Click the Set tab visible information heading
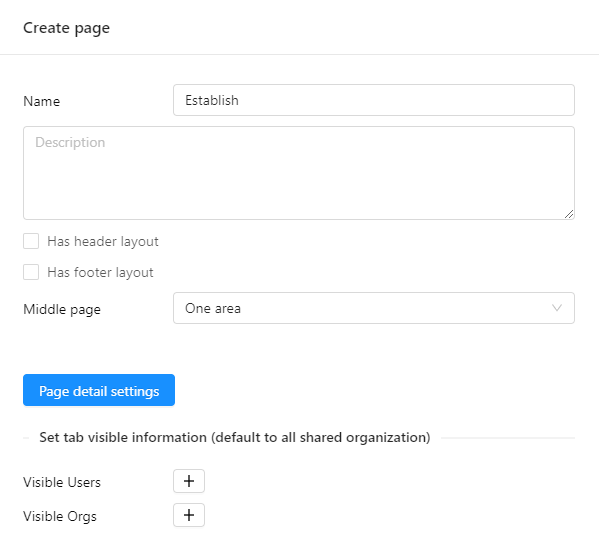This screenshot has height=553, width=599. pyautogui.click(x=235, y=437)
